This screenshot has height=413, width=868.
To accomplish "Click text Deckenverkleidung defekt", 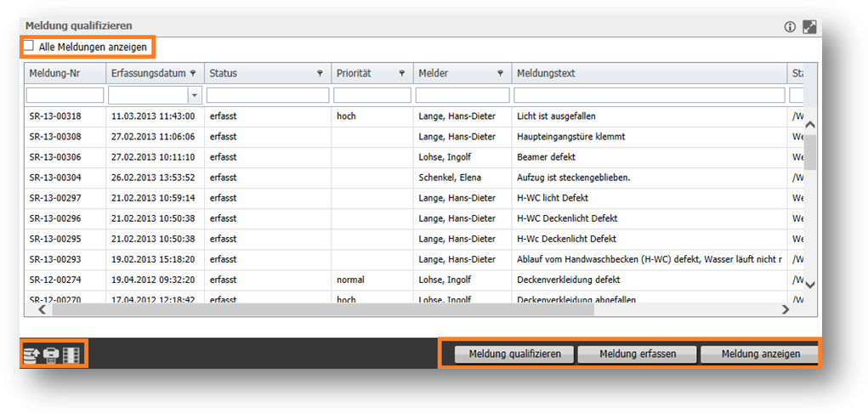I will [569, 280].
